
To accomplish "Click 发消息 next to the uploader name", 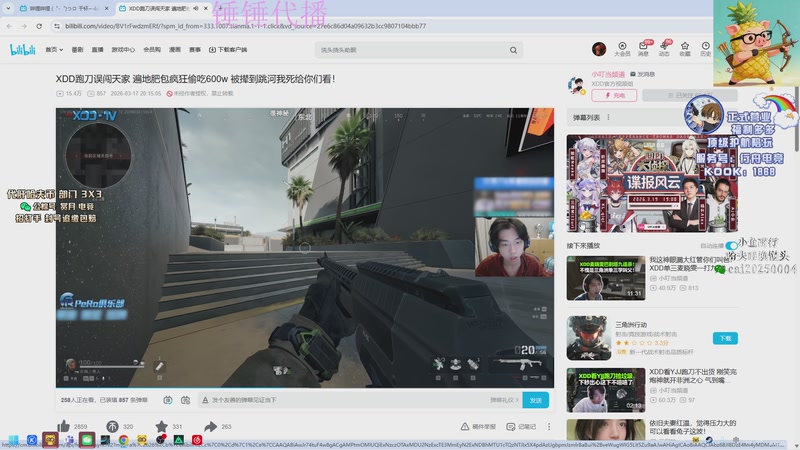I will (x=642, y=74).
